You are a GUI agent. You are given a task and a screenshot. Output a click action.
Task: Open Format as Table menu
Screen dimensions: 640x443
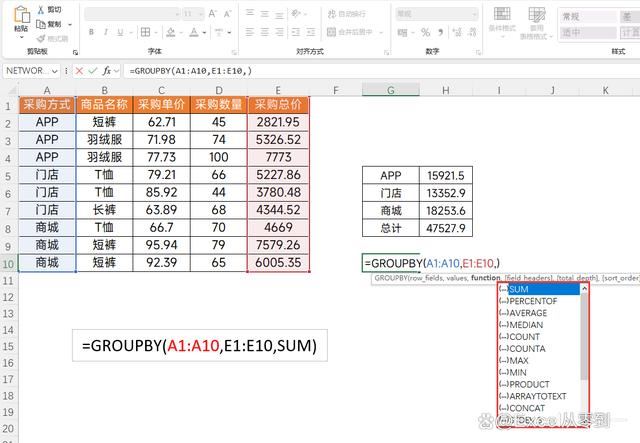pyautogui.click(x=537, y=22)
